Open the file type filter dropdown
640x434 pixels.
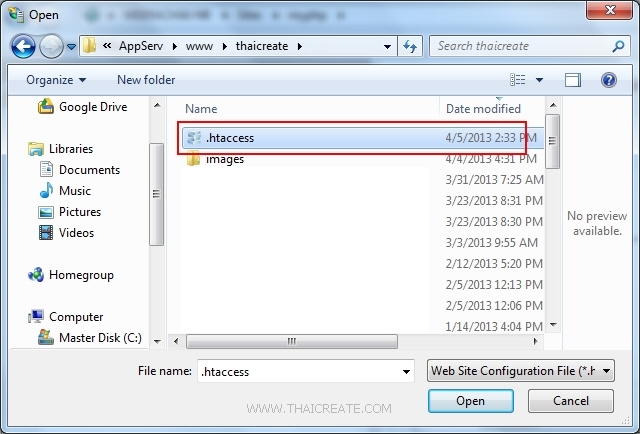(520, 371)
